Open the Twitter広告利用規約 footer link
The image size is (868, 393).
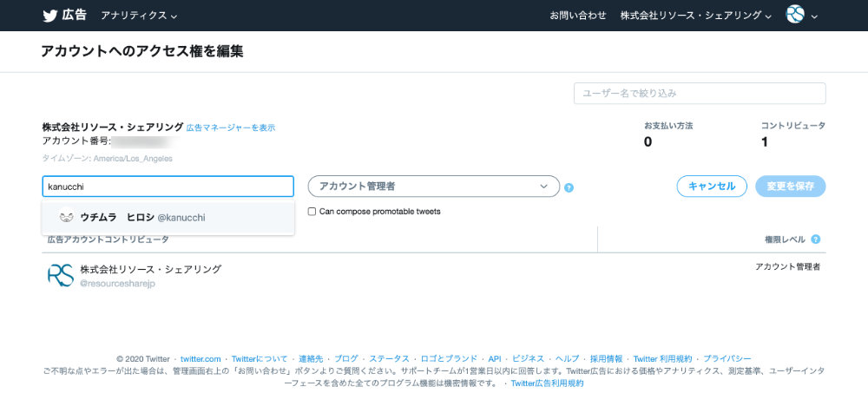click(x=547, y=383)
